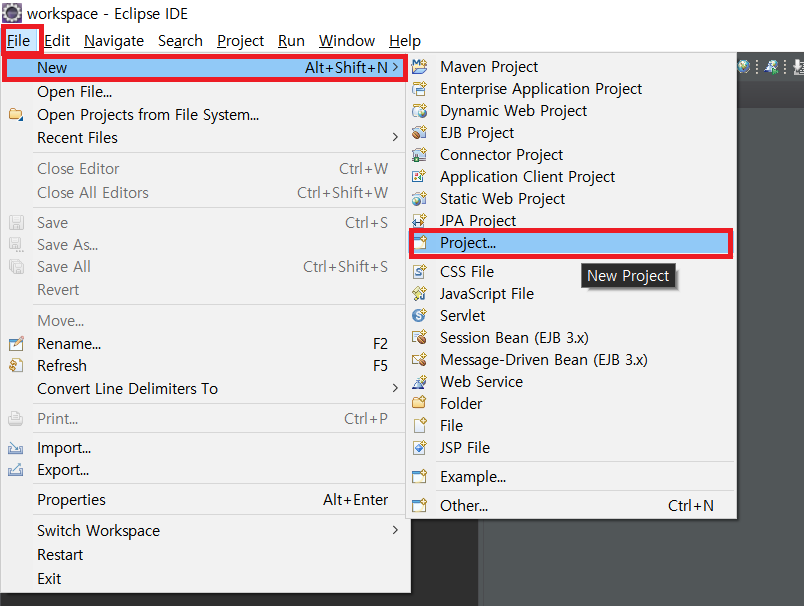Click the Other wizard icon

[419, 506]
